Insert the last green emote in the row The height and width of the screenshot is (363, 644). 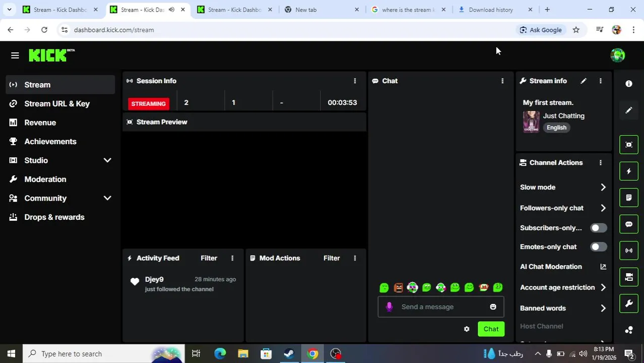pos(498,287)
